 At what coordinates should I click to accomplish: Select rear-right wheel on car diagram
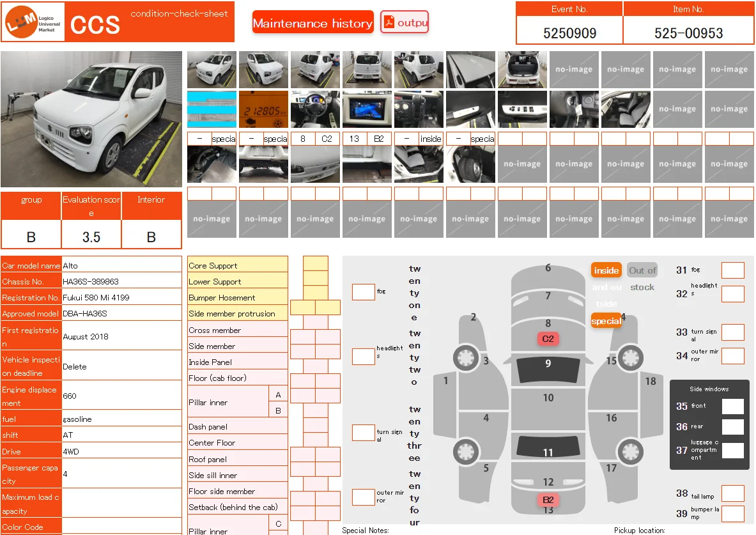(629, 453)
